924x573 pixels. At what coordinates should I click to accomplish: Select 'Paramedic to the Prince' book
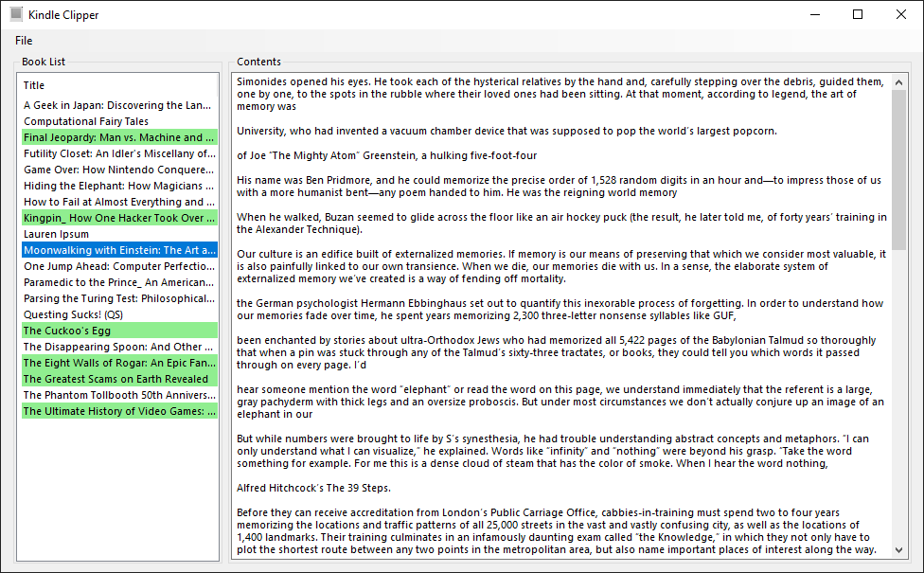pyautogui.click(x=119, y=282)
